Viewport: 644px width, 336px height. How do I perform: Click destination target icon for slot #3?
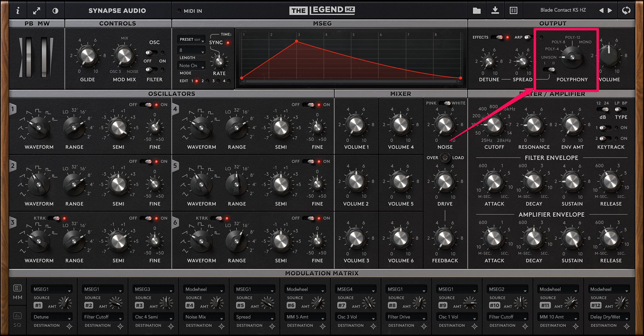pos(171,326)
